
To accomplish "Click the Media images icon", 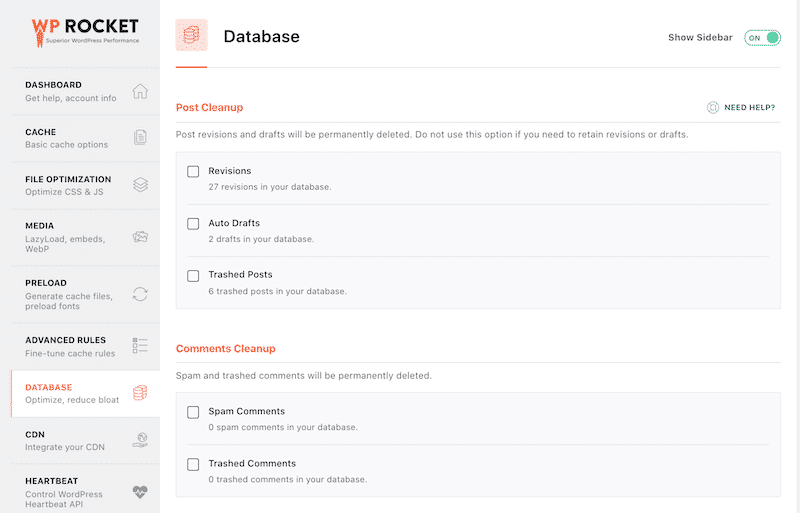I will click(140, 237).
